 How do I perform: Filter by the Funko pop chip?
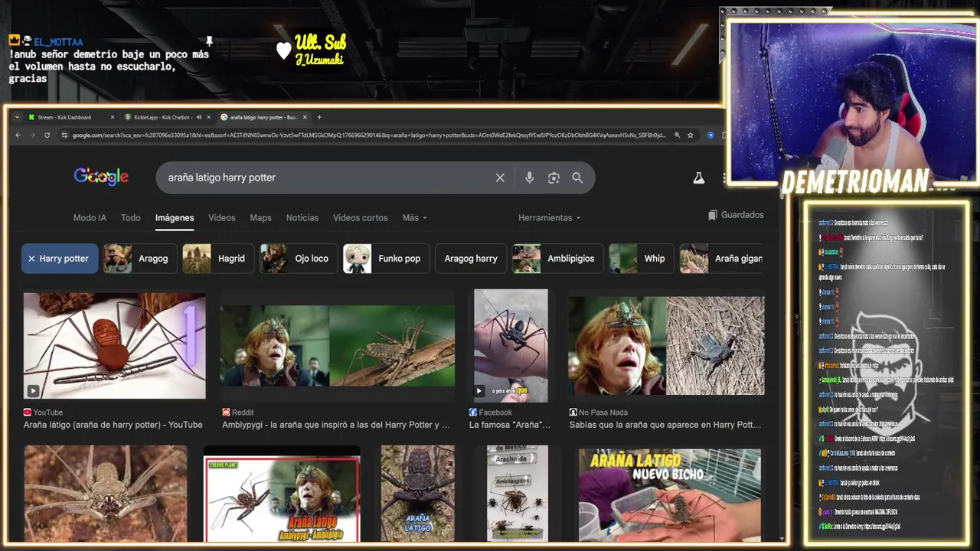click(x=387, y=259)
